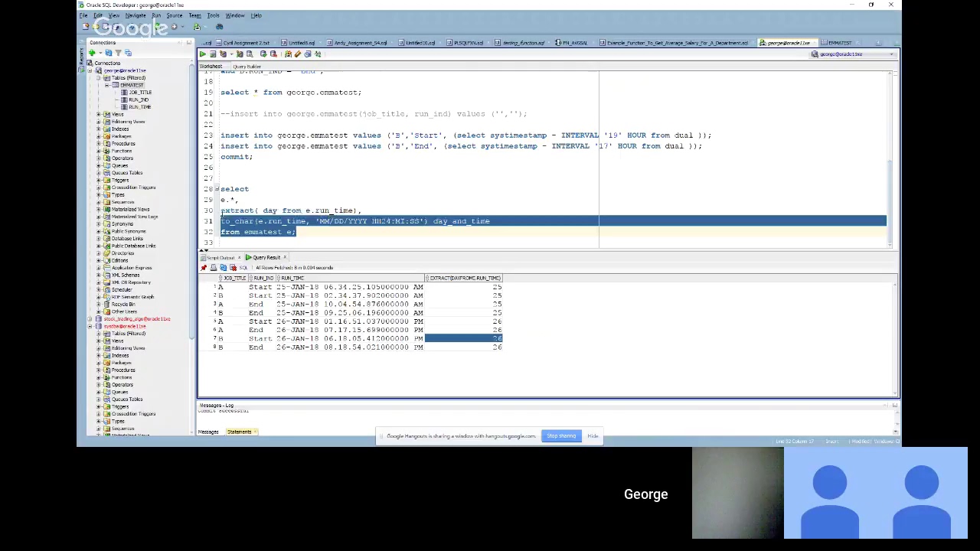Click Hide in Hangouts sharing bar
The height and width of the screenshot is (551, 980).
coord(593,436)
